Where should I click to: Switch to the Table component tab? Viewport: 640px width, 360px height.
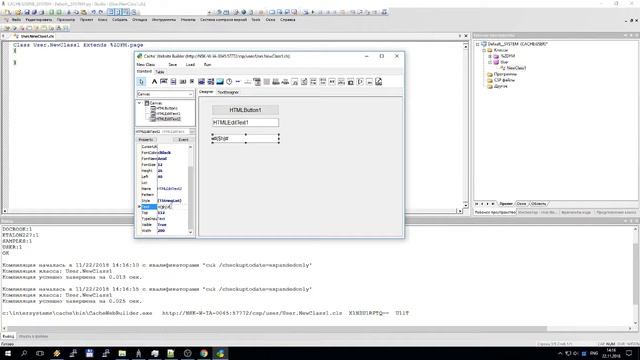(x=160, y=72)
